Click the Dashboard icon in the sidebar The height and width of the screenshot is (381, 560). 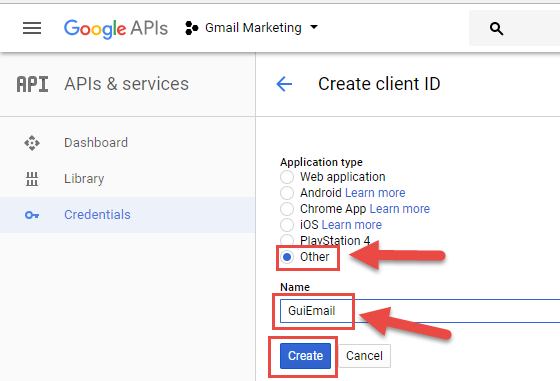tap(32, 143)
